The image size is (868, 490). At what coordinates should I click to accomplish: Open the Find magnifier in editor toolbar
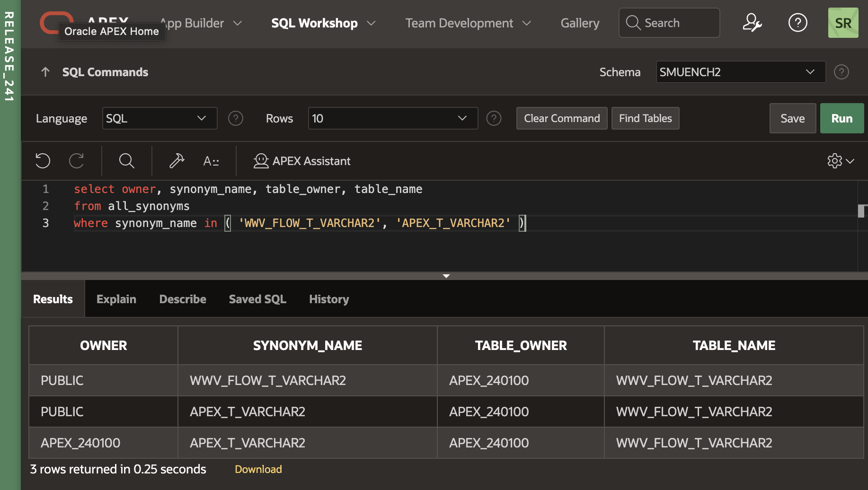point(126,161)
